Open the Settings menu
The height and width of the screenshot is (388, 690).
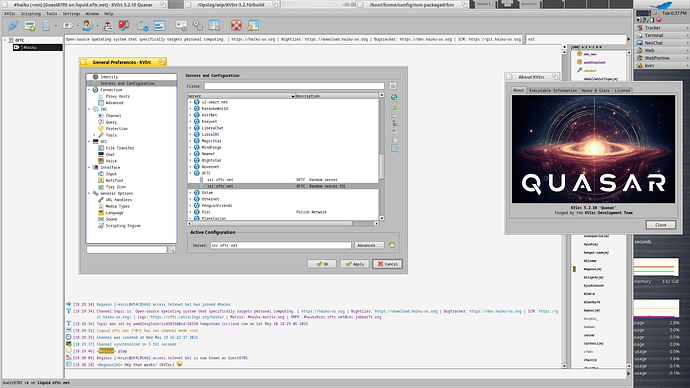71,14
